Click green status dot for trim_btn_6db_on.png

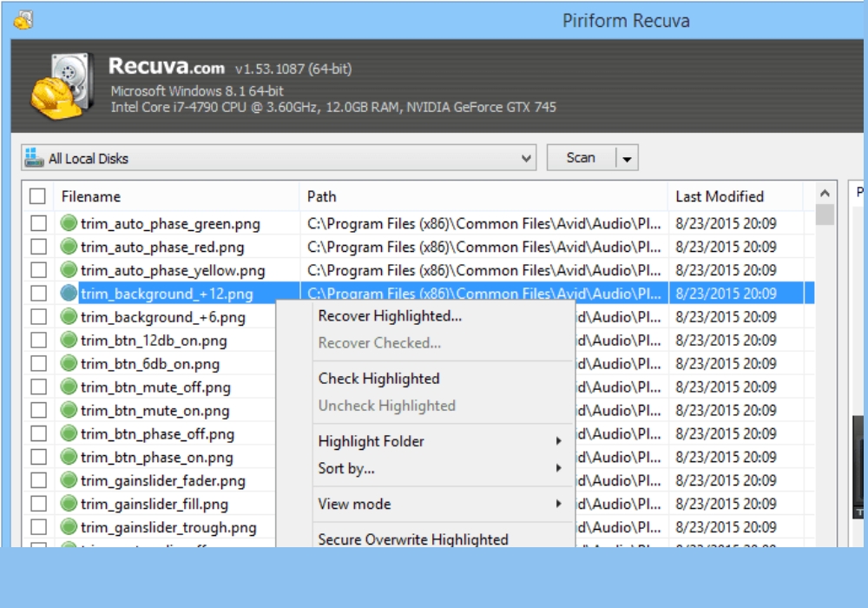(69, 363)
